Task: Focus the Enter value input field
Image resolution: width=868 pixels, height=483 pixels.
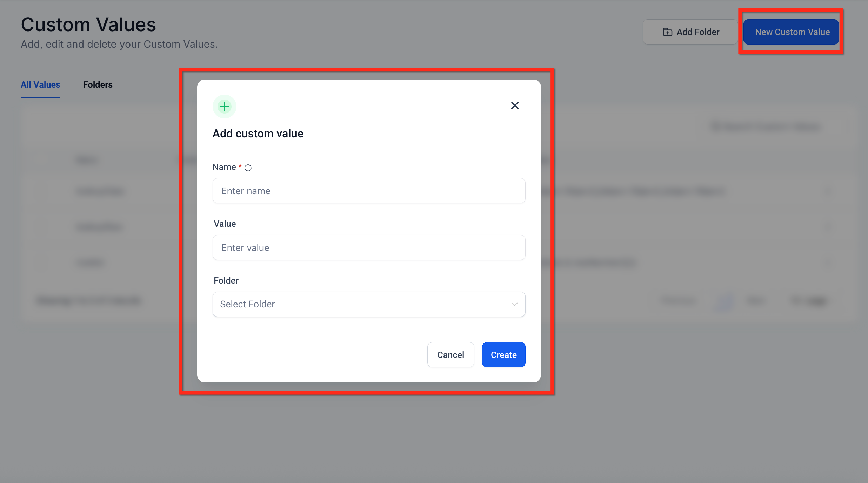Action: coord(369,248)
